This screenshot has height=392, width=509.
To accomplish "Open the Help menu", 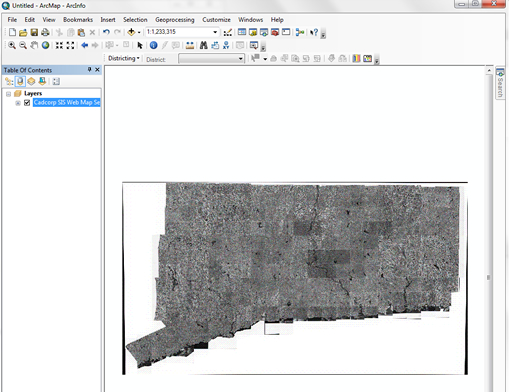I will click(x=277, y=20).
